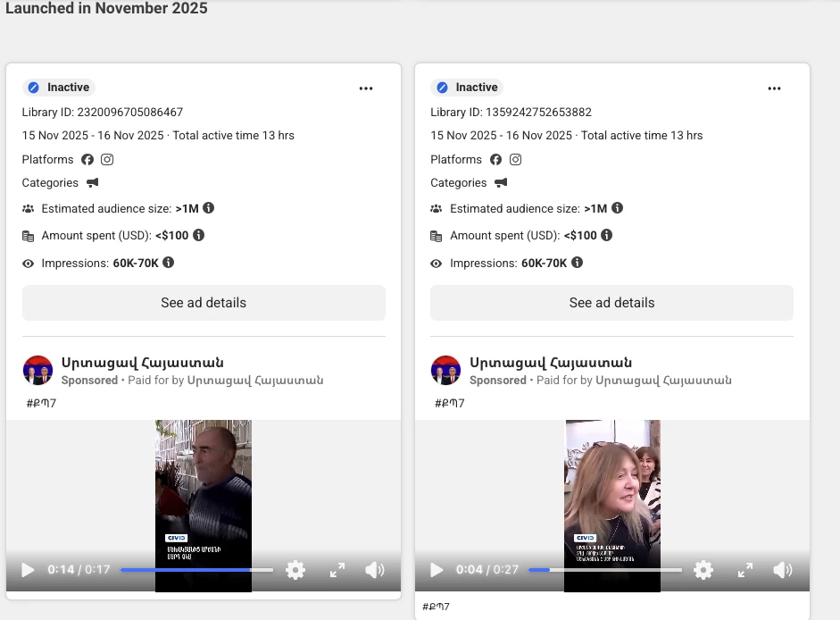Click Inactive status icon in left ad

point(34,88)
